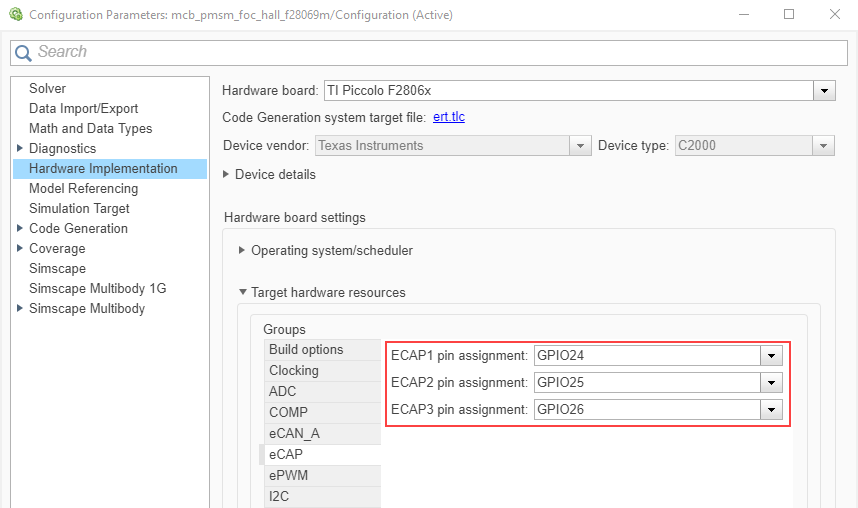This screenshot has height=508, width=858.
Task: Click the search magnifier icon
Action: coord(23,53)
